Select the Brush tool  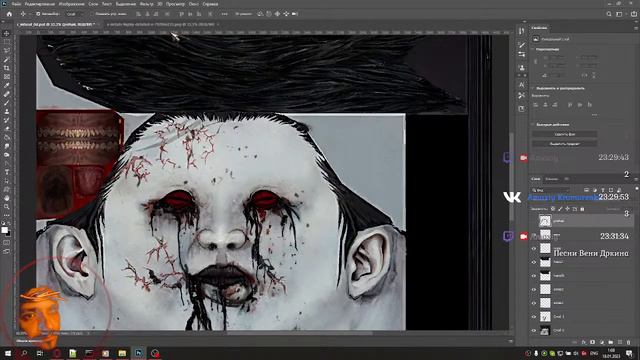(x=7, y=102)
